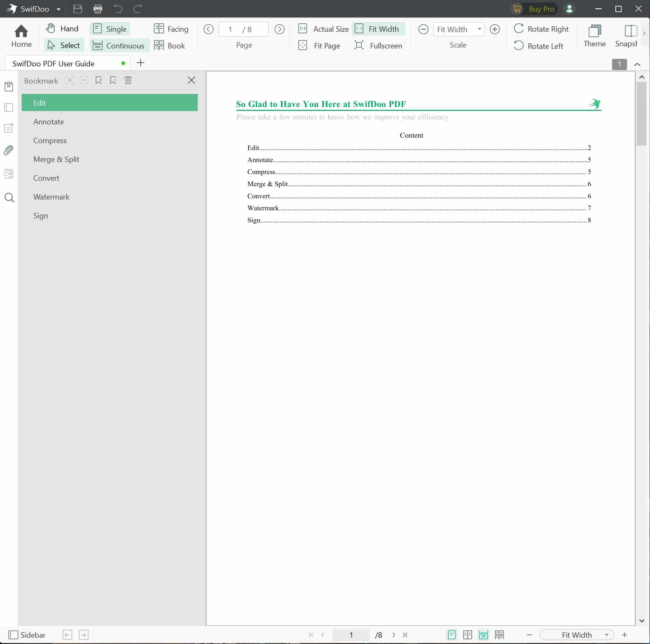The width and height of the screenshot is (650, 644).
Task: Select the Sign bookmark
Action: [x=110, y=216]
